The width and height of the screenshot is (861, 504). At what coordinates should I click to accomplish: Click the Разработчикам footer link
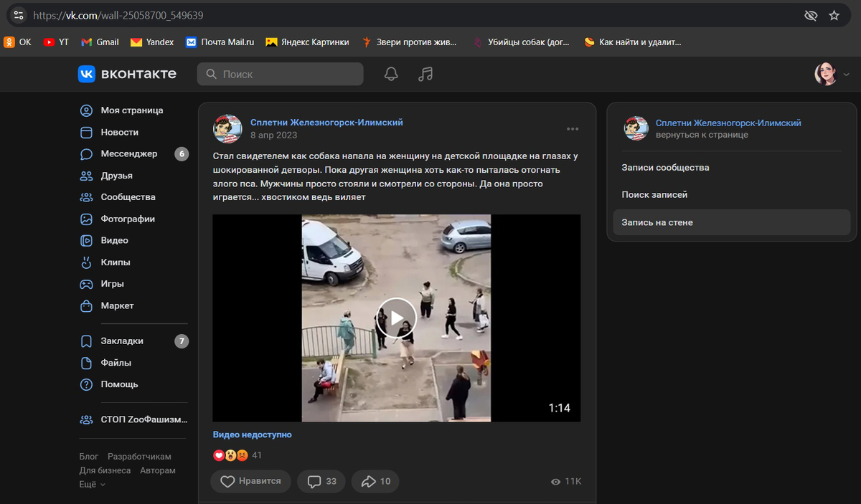139,457
